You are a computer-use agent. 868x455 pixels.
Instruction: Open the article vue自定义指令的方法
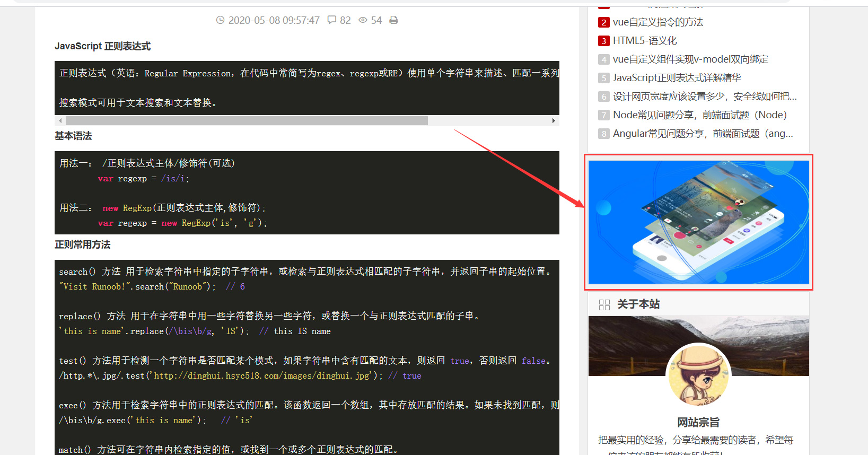tap(657, 22)
